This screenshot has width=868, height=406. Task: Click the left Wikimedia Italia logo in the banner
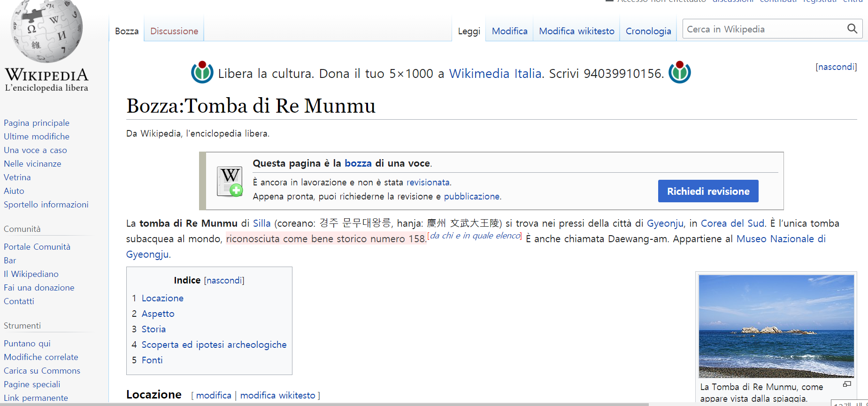point(202,72)
